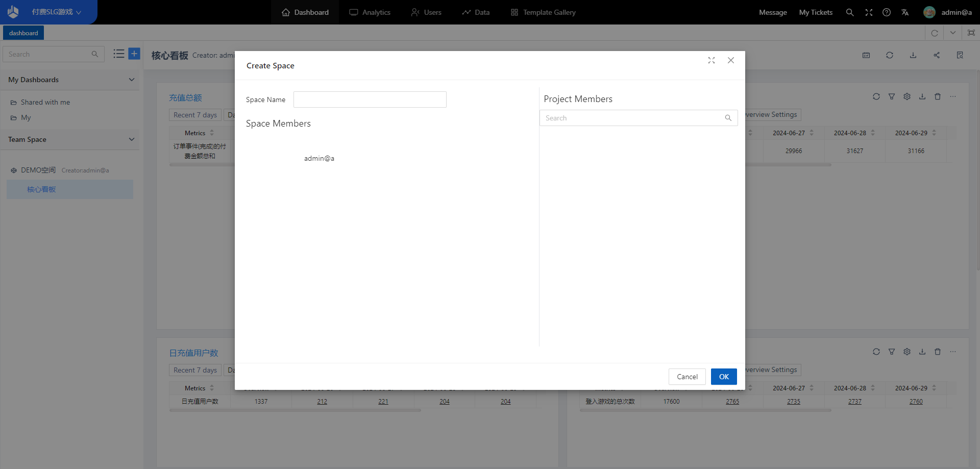980x469 pixels.
Task: Click the Project Members search field
Action: pos(633,118)
